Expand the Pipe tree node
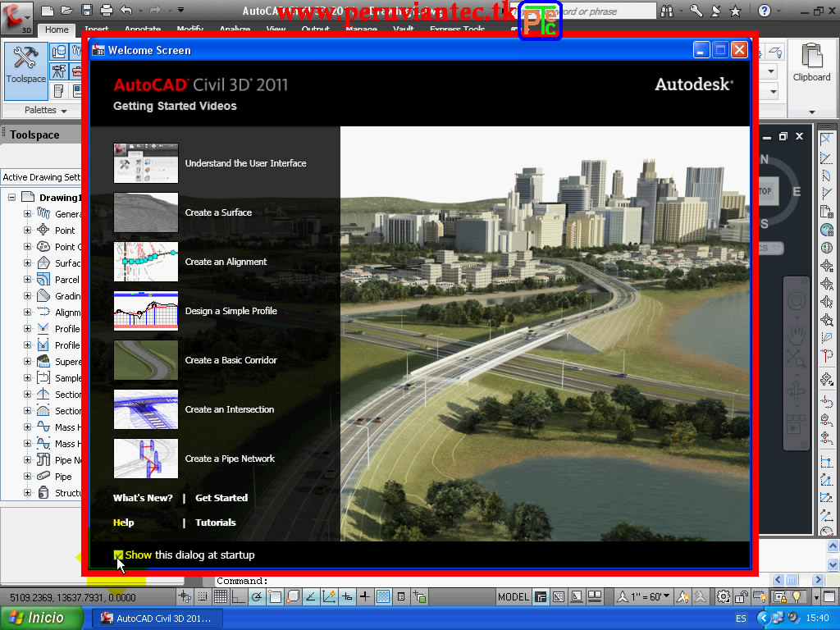Image resolution: width=840 pixels, height=630 pixels. pyautogui.click(x=27, y=477)
